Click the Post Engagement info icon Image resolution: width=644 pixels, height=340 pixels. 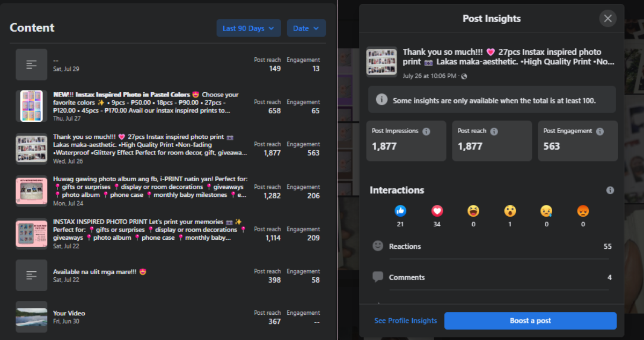click(600, 131)
